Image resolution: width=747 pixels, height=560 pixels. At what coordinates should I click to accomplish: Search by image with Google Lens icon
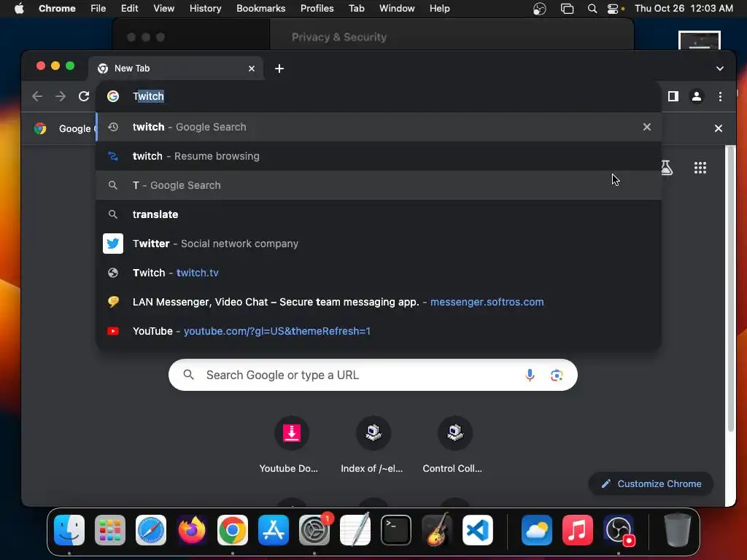point(557,375)
